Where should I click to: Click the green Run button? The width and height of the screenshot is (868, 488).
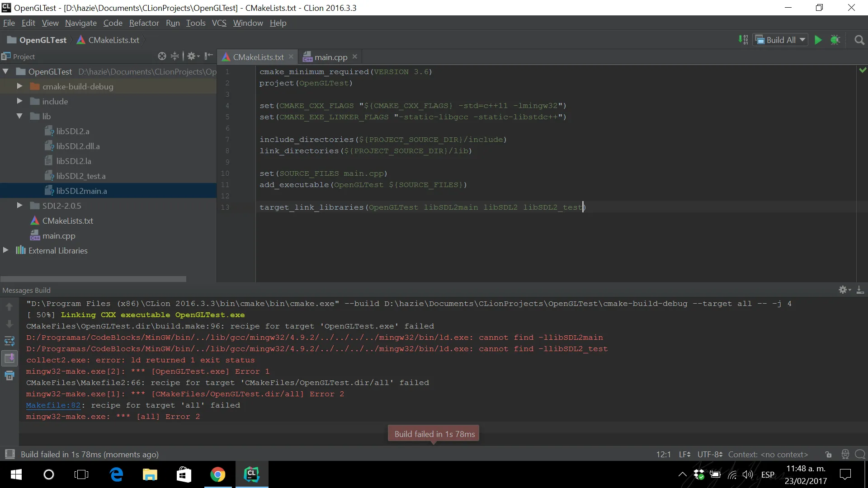[818, 40]
